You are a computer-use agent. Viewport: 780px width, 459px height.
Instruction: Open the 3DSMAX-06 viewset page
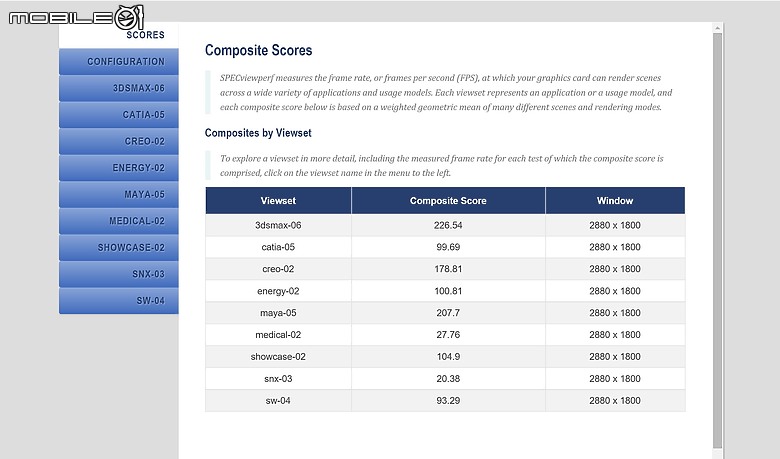[119, 88]
